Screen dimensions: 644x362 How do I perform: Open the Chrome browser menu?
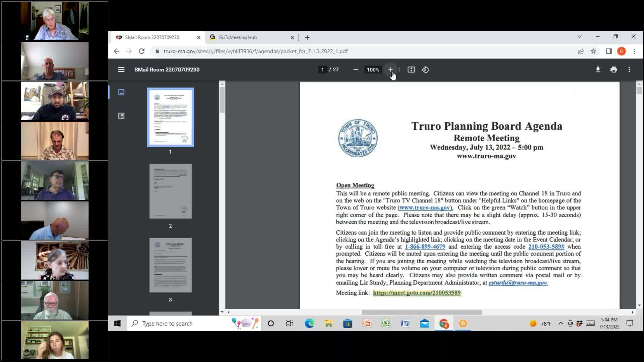[635, 51]
